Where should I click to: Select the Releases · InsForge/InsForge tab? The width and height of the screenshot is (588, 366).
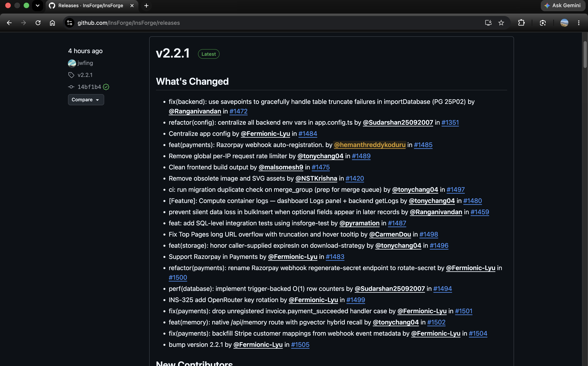pyautogui.click(x=91, y=6)
